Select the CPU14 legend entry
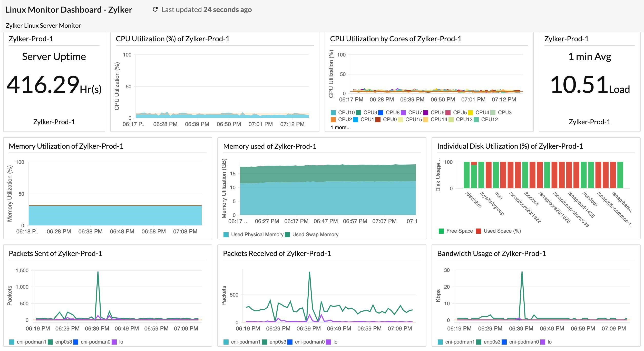 (435, 119)
